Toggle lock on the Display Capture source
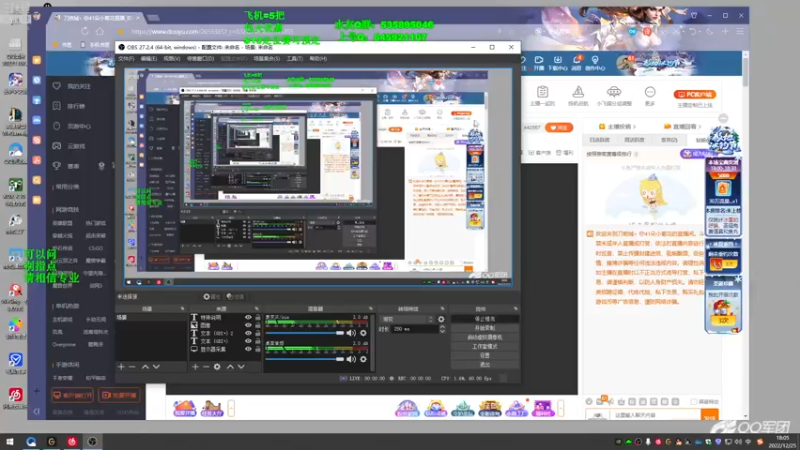This screenshot has height=450, width=800. [258, 349]
